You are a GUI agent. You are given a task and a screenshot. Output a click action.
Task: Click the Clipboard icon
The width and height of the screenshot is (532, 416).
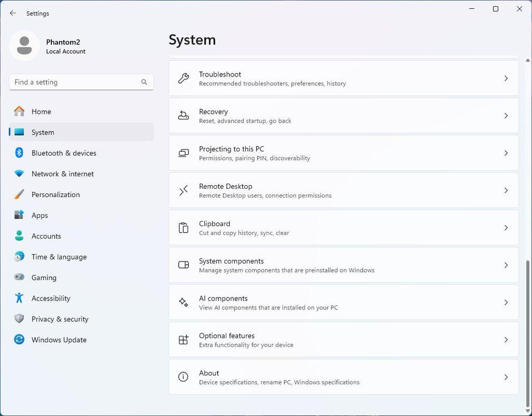pos(183,228)
